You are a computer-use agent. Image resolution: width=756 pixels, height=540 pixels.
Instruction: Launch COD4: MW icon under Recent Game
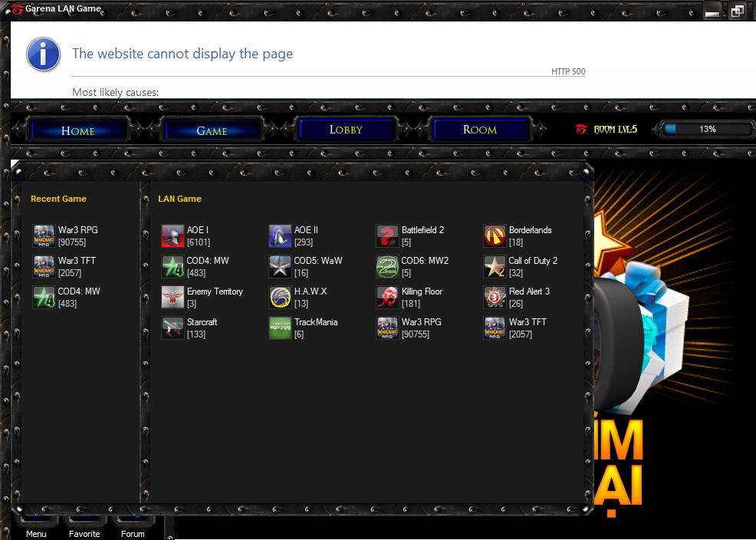coord(44,297)
